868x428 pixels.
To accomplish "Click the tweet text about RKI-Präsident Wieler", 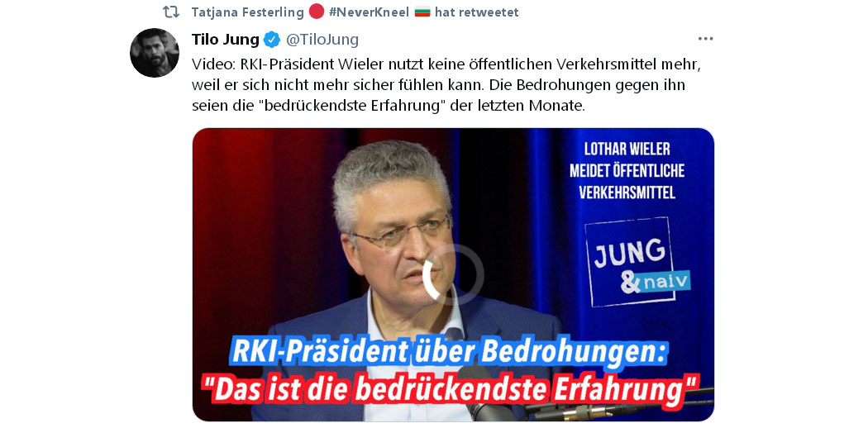I will coord(438,84).
